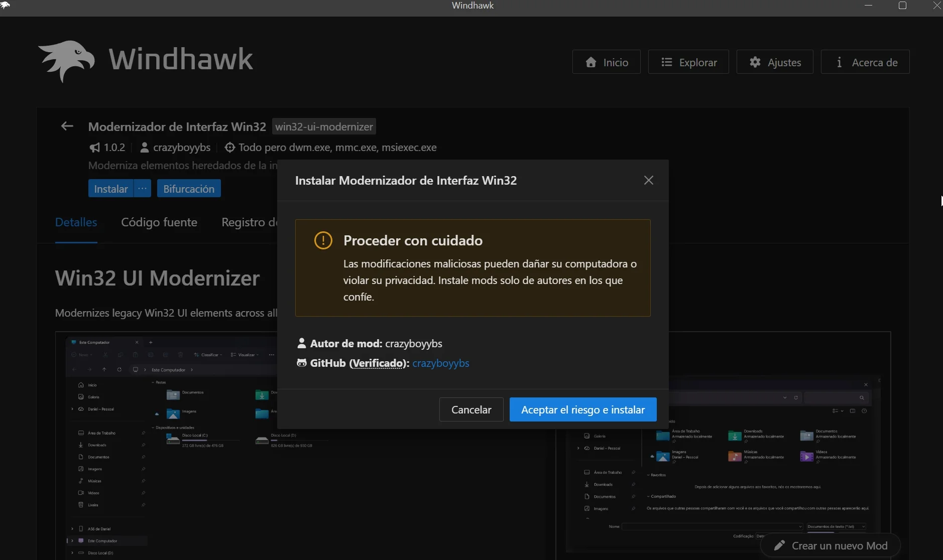Click the underlined Verificado label
The image size is (943, 560).
[378, 363]
